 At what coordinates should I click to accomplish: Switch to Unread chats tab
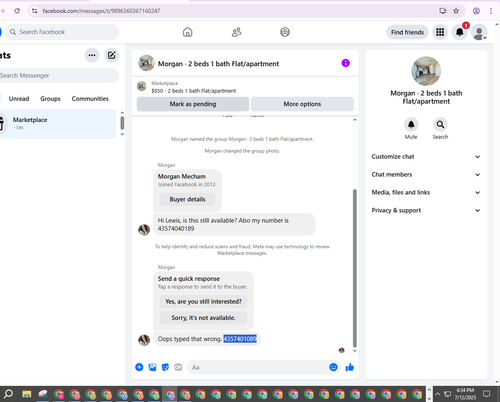(19, 99)
